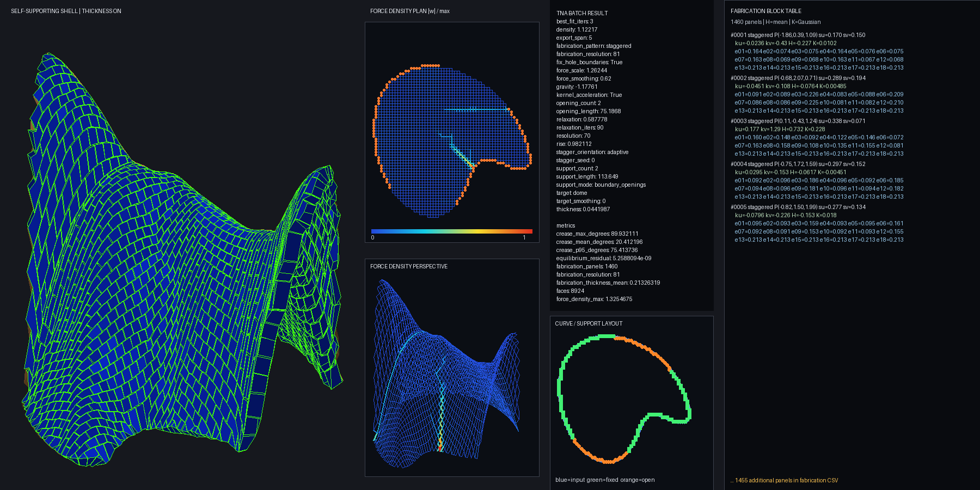Screen dimensions: 980x490
Task: Select panel #0003 staggered entry
Action: click(x=817, y=137)
